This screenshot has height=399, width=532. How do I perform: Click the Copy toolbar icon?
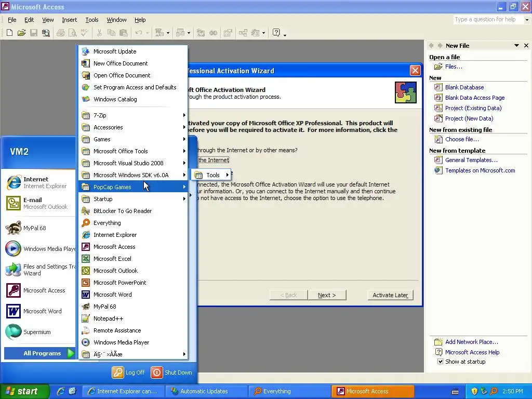[111, 33]
